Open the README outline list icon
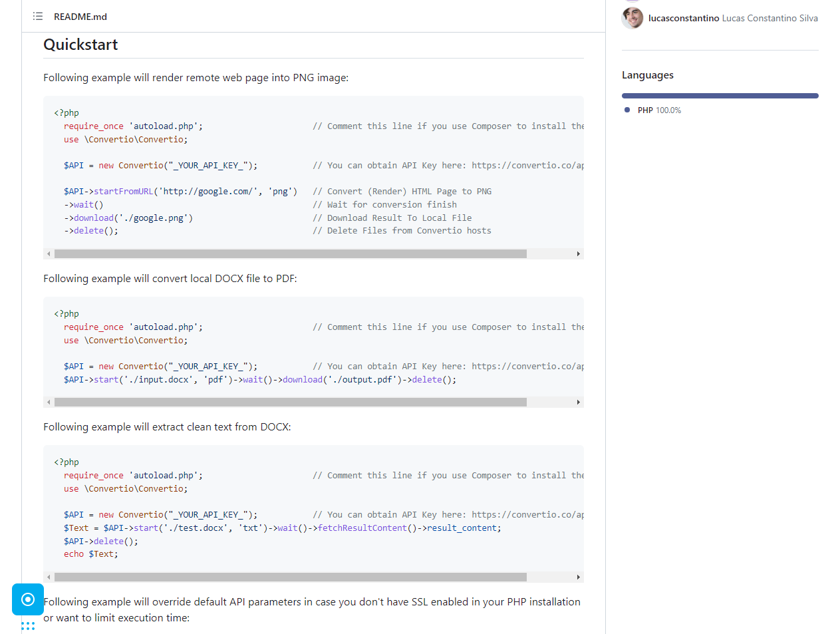Image resolution: width=840 pixels, height=634 pixels. (x=38, y=16)
